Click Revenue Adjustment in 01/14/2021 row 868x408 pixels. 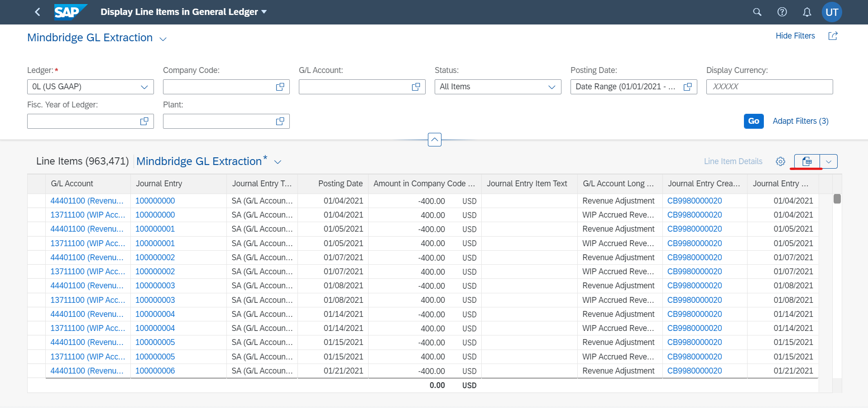619,314
